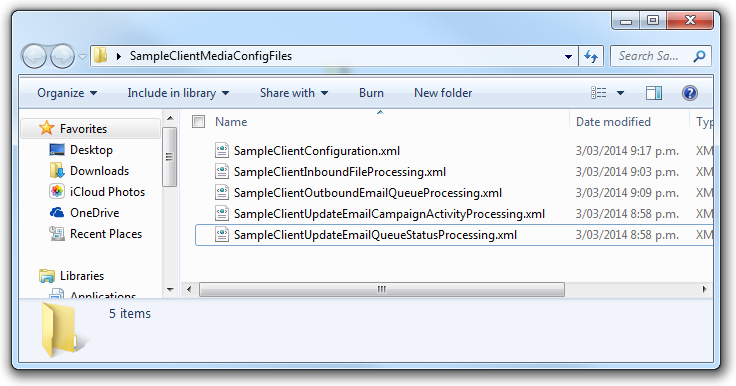The image size is (736, 386).
Task: Select SampleClientUpdateEmailCampaignActivityProcessing.xml file
Action: (389, 214)
